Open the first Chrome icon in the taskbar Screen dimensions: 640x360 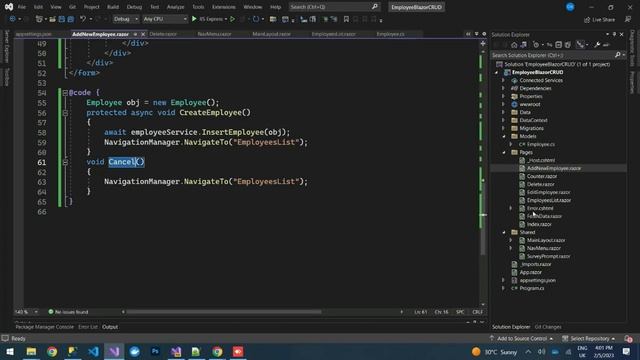tap(52, 351)
